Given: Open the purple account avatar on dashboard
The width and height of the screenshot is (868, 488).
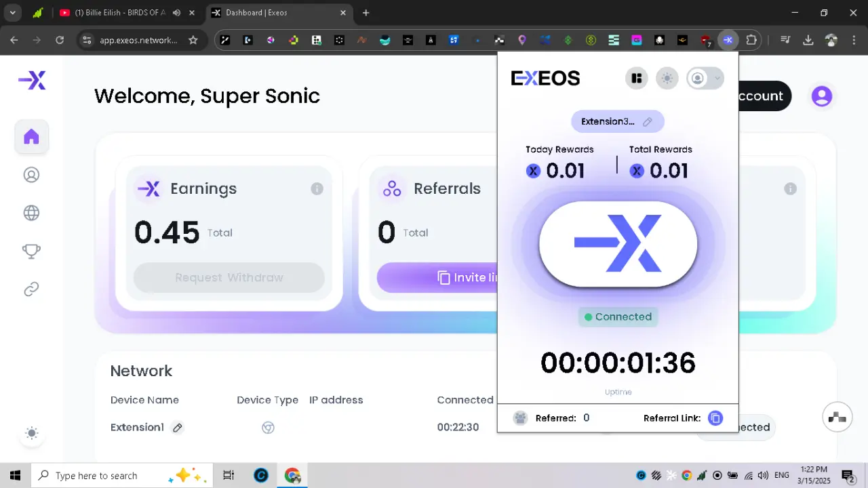Looking at the screenshot, I should (822, 96).
